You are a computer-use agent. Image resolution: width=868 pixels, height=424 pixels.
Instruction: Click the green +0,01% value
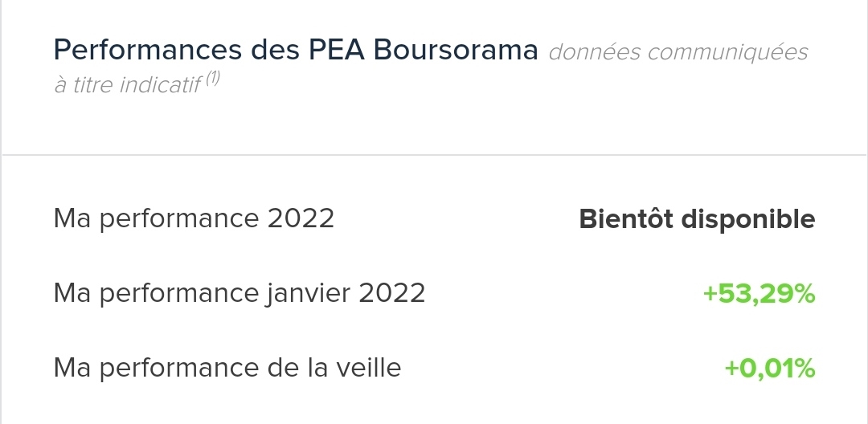(770, 369)
